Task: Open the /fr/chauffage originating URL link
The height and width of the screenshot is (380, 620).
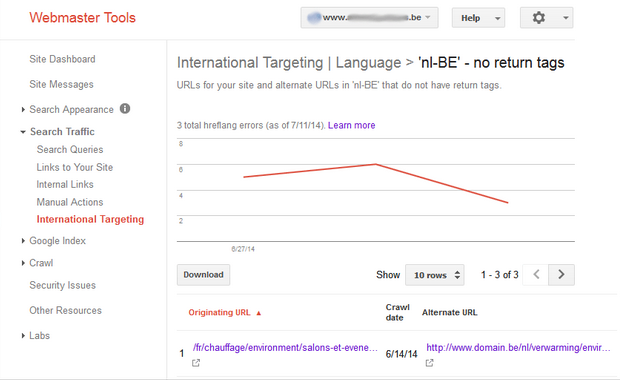Action: tap(285, 348)
